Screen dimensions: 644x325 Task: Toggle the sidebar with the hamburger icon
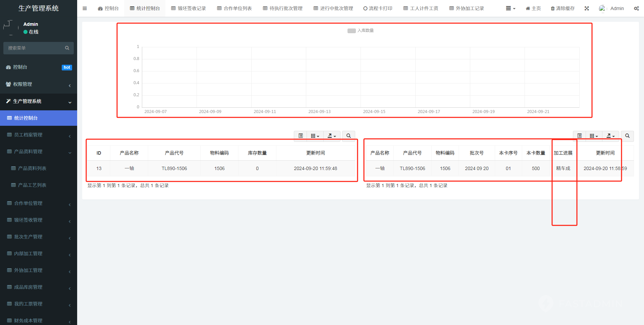(x=85, y=8)
